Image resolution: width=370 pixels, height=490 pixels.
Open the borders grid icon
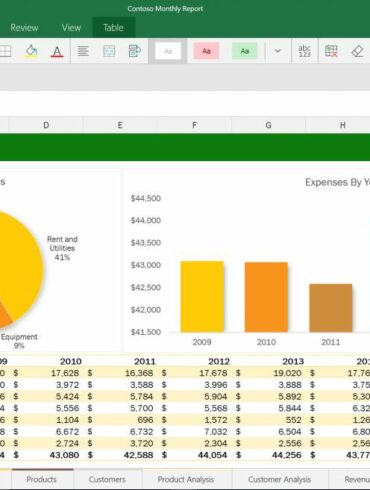click(5, 51)
